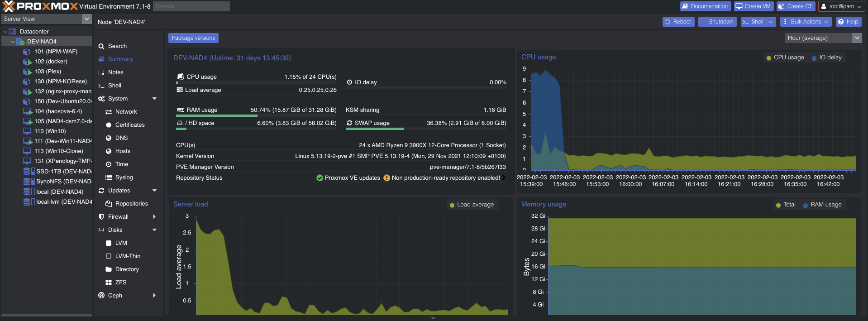
Task: Open the Hosts menu item
Action: coord(129,151)
